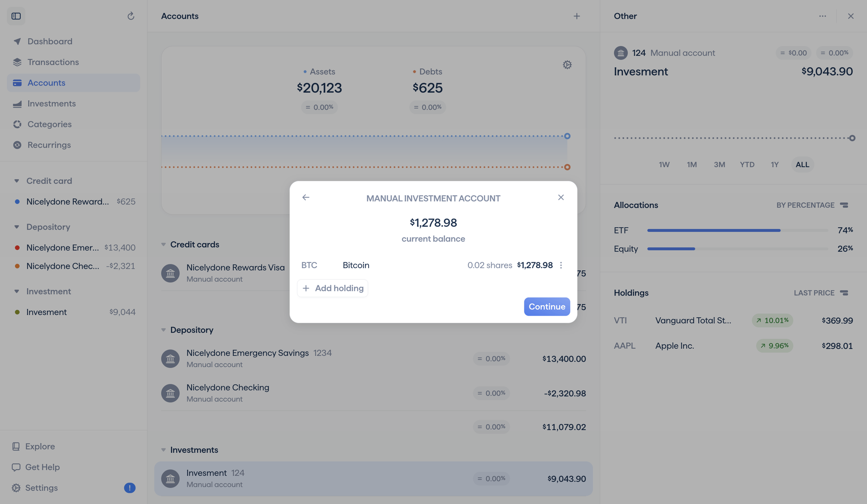Collapse Credit cards section in accounts list
The height and width of the screenshot is (504, 867).
click(x=163, y=245)
